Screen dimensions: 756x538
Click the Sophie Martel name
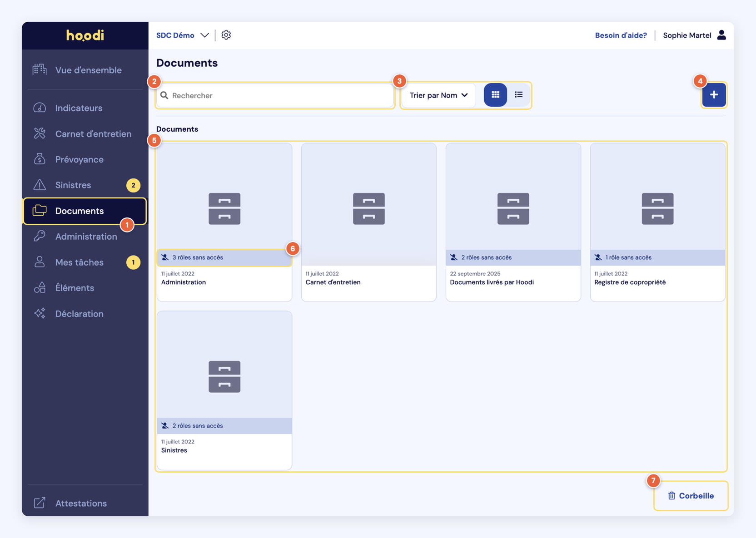pyautogui.click(x=687, y=35)
